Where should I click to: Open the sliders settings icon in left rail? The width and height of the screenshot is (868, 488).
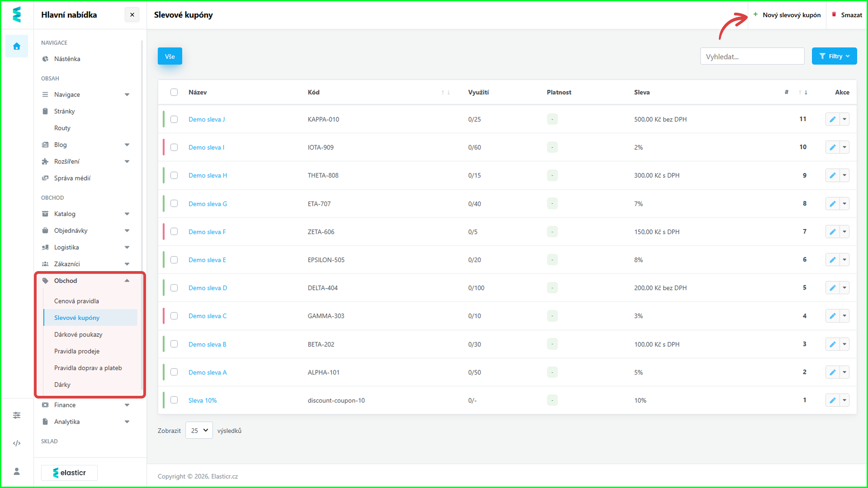pyautogui.click(x=17, y=415)
